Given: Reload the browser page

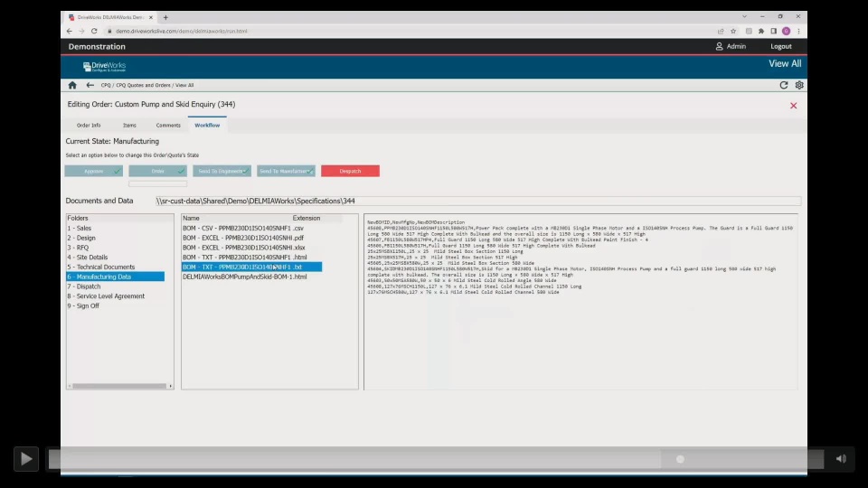Looking at the screenshot, I should click(x=94, y=31).
